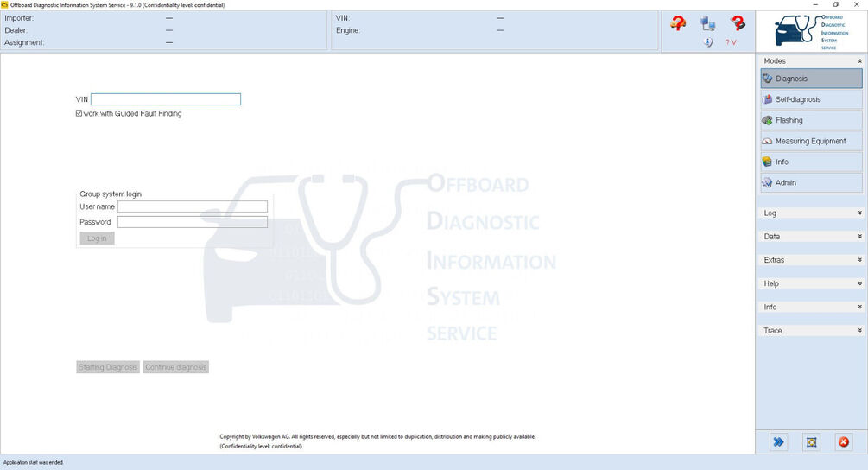Image resolution: width=868 pixels, height=470 pixels.
Task: Click the Self-diagnosis mode icon
Action: point(767,99)
